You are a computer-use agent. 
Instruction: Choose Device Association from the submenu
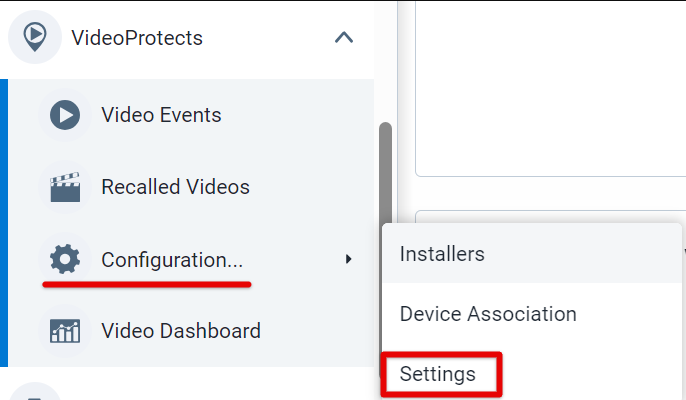click(532, 314)
